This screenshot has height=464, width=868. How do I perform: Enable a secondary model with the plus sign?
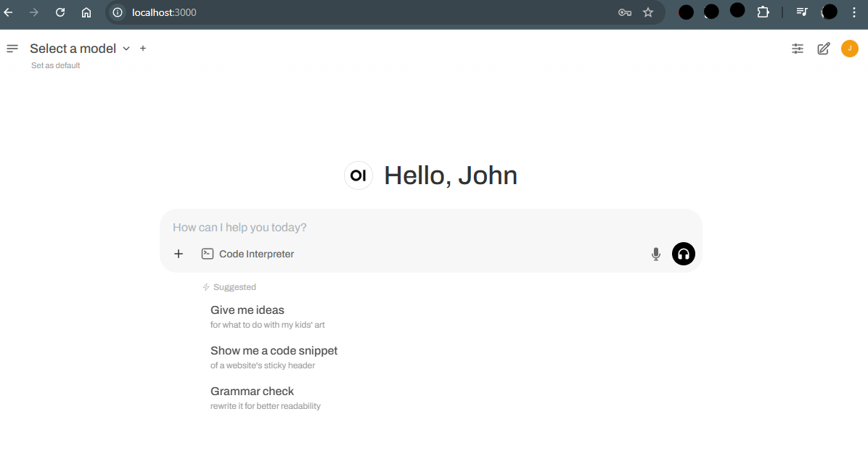(x=142, y=48)
